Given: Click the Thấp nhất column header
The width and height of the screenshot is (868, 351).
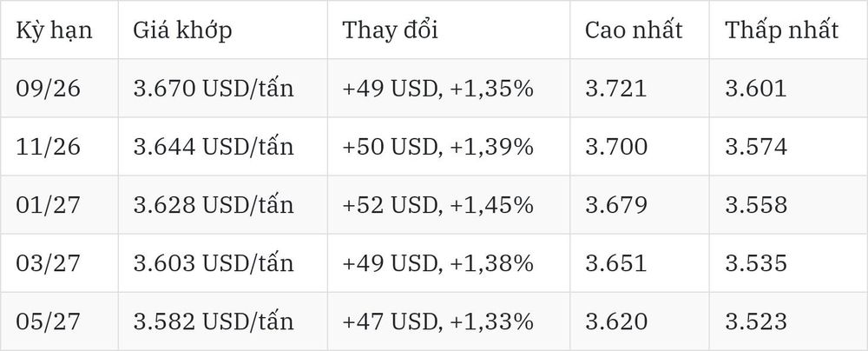Looking at the screenshot, I should click(x=788, y=30).
